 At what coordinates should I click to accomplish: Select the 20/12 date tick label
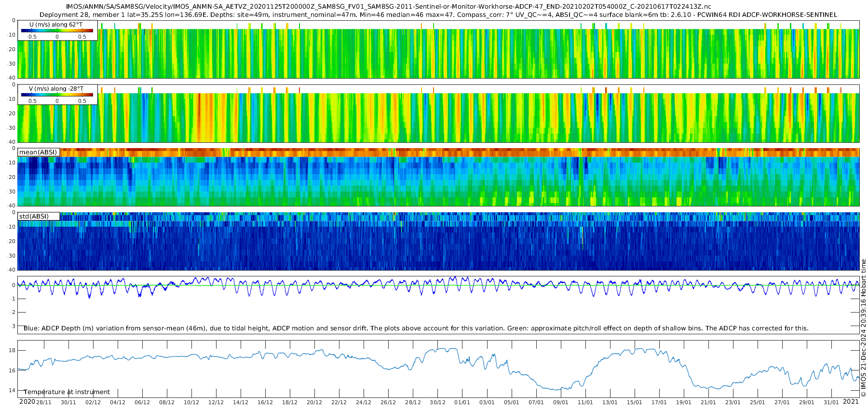point(314,403)
